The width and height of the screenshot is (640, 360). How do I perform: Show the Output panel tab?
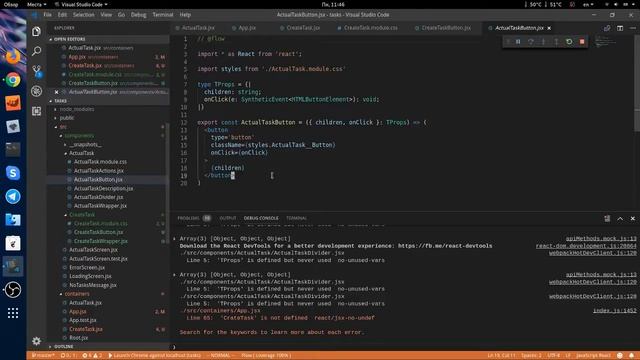228,218
